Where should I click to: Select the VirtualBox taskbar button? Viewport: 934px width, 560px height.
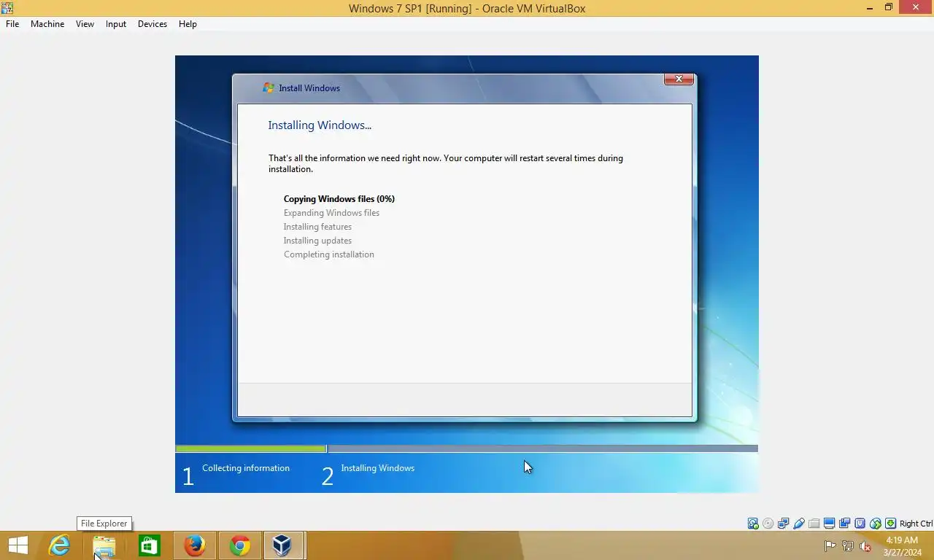coord(283,545)
